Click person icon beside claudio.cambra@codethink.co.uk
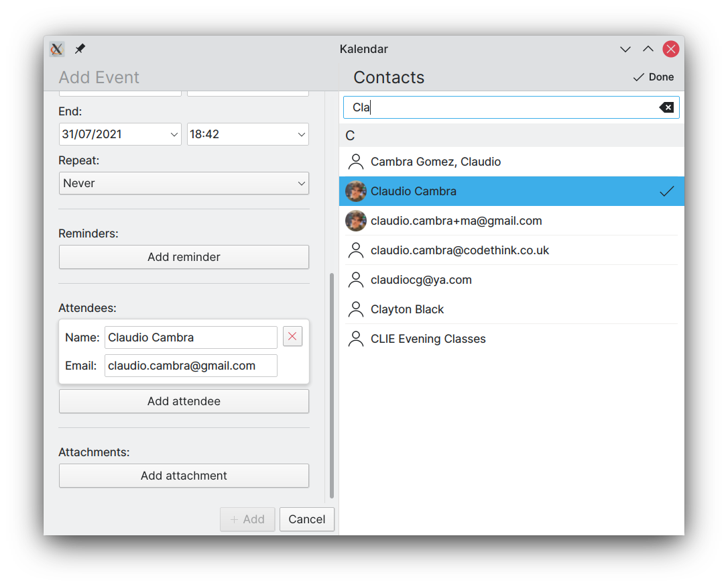Screen dimensions: 728x587 (x=356, y=250)
